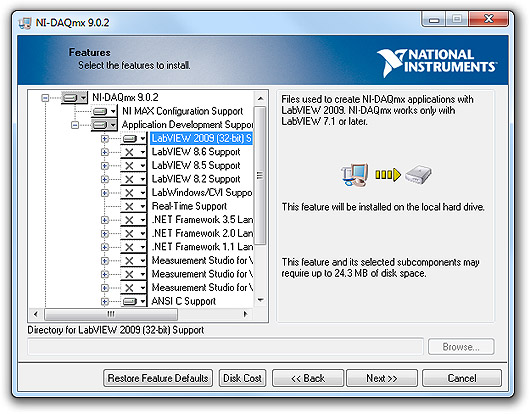Expand the LabVIEW 8.6 Support node
Viewport: 530px width, 414px height.
105,152
